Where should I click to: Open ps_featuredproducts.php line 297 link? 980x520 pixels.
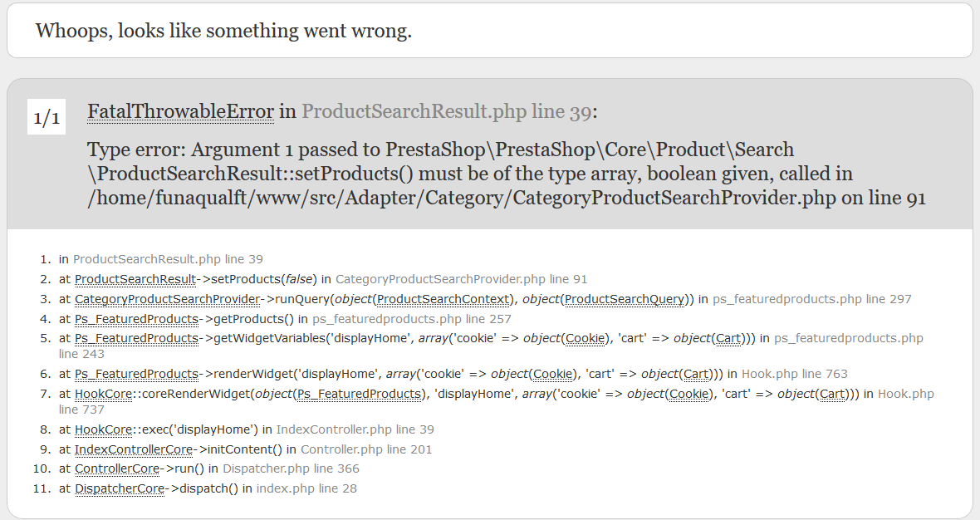click(x=812, y=299)
